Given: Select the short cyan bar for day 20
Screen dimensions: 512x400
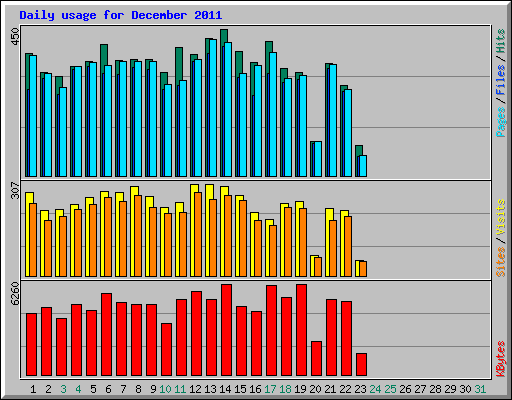Looking at the screenshot, I should point(318,159).
